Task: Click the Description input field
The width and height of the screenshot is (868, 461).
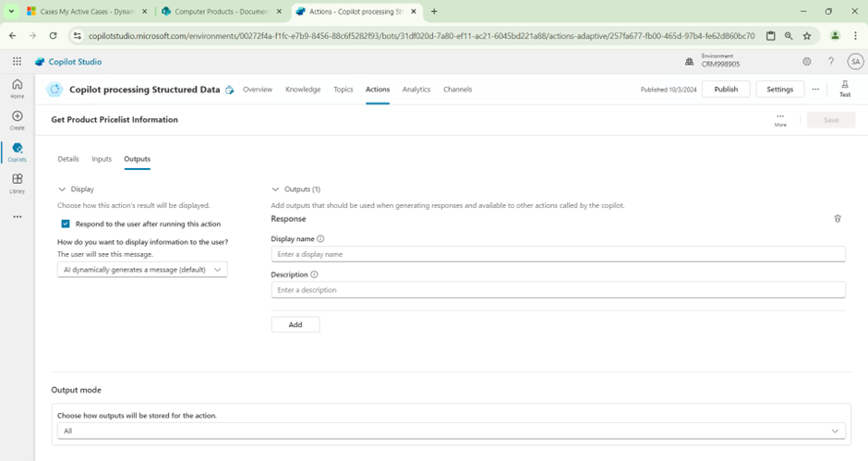Action: (x=558, y=290)
